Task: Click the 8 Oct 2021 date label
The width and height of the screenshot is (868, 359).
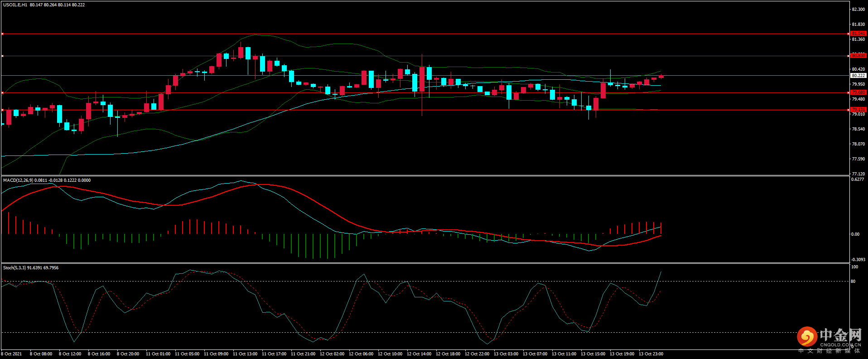Action: pos(11,354)
